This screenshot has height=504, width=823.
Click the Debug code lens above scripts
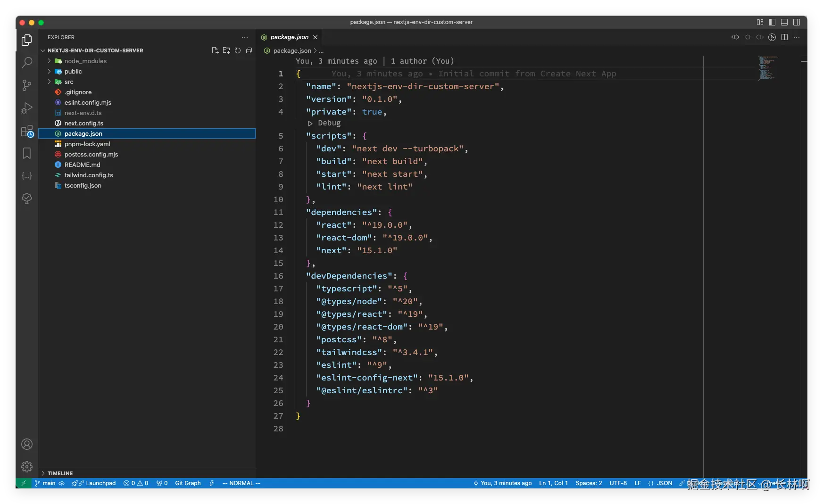pyautogui.click(x=324, y=123)
